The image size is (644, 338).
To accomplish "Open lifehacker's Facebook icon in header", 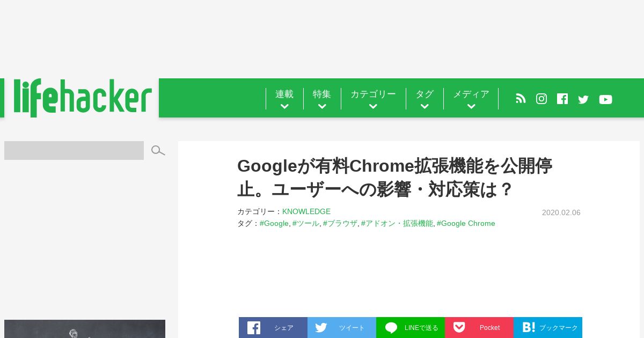I will [562, 99].
